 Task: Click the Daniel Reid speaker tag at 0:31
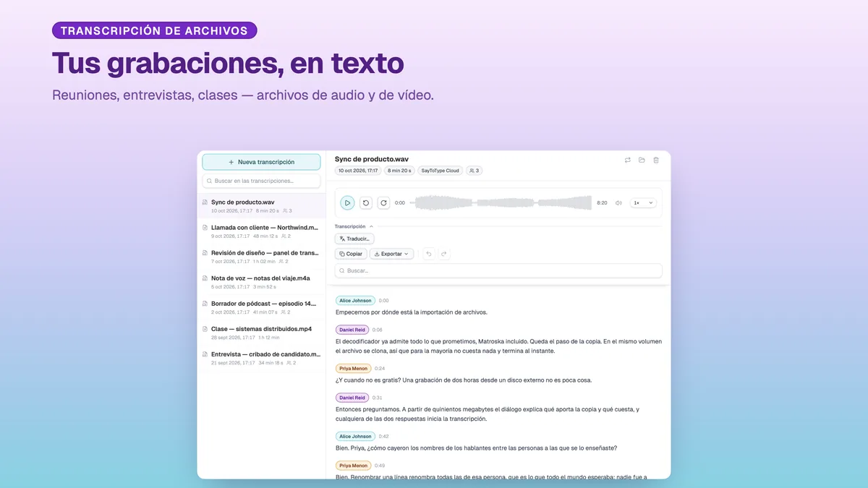(x=352, y=398)
